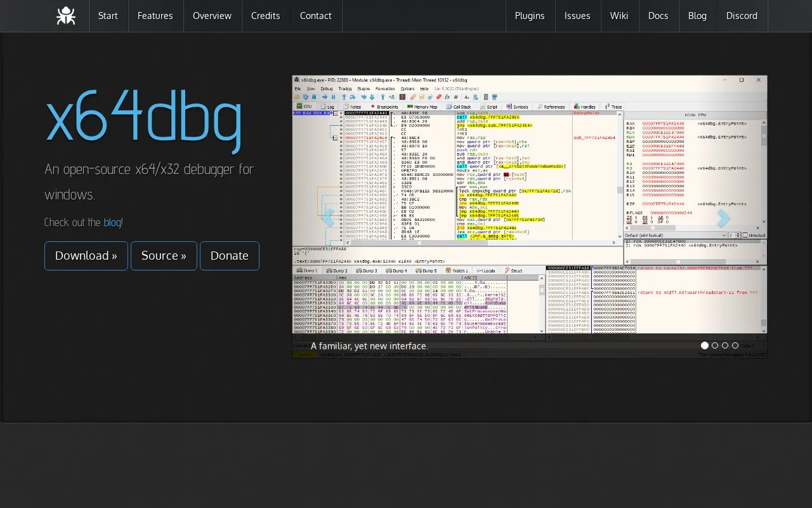Viewport: 812px width, 508px height.
Task: Open Blog in the top navigation bar
Action: [x=697, y=16]
